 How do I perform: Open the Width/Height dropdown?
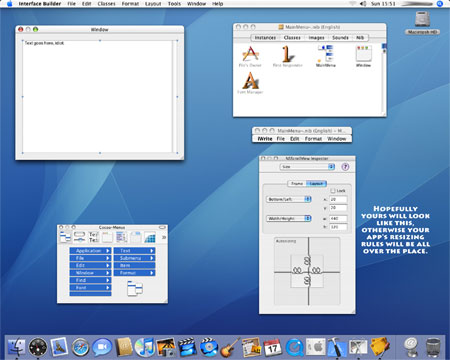pyautogui.click(x=289, y=219)
